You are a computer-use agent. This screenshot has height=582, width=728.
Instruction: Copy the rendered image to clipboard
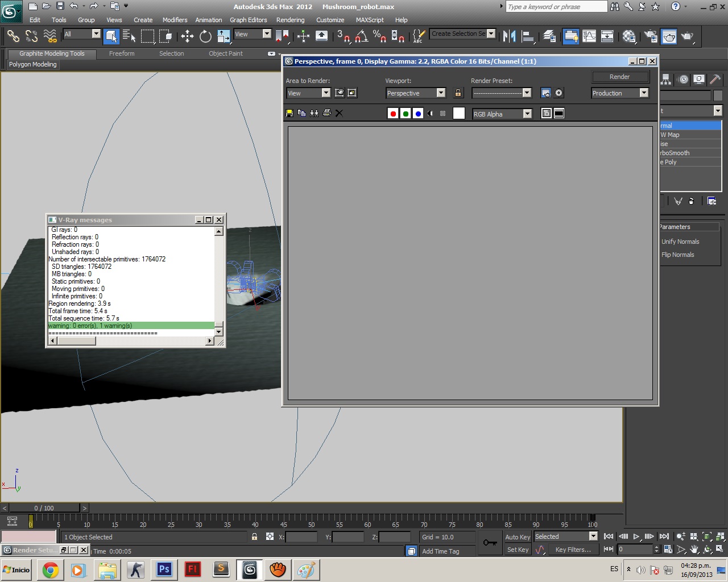click(x=301, y=113)
